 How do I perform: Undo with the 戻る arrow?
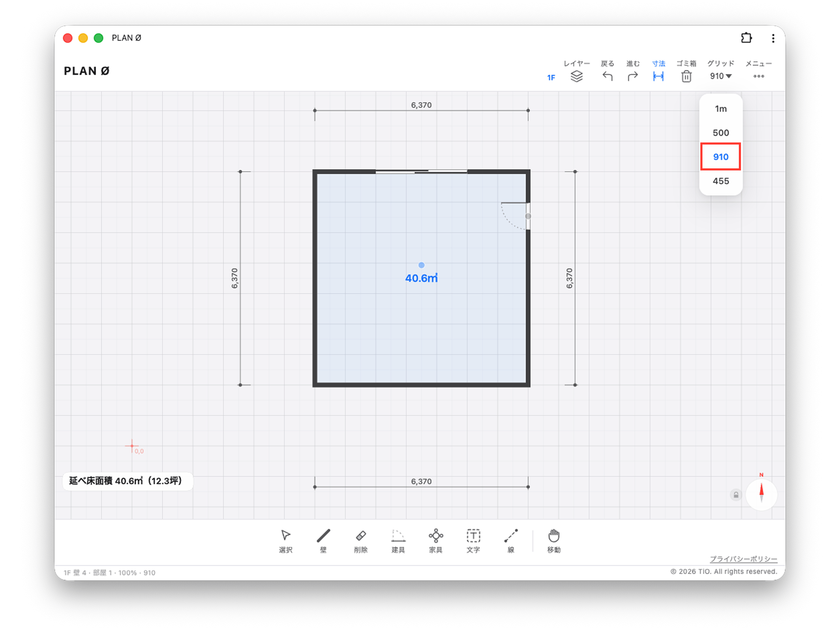[x=607, y=71]
